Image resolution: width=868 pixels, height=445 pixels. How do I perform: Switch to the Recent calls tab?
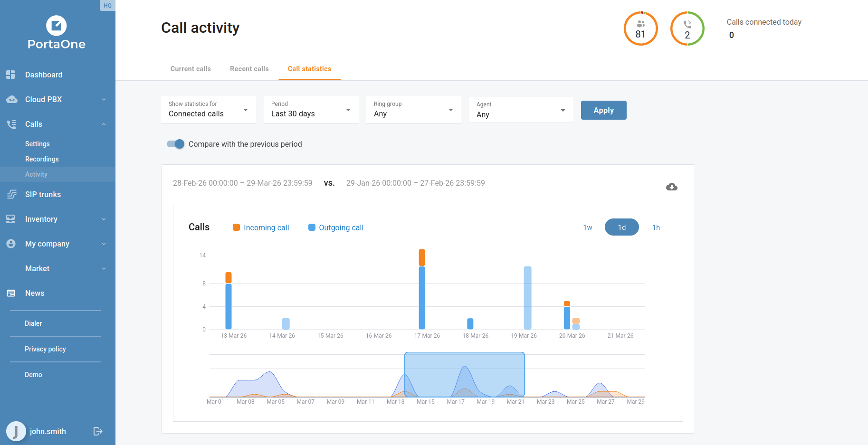pos(249,69)
